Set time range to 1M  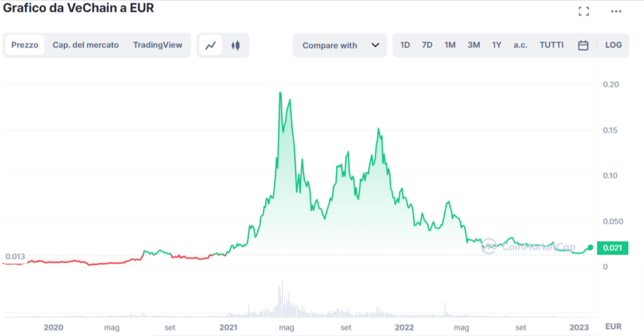tap(450, 45)
